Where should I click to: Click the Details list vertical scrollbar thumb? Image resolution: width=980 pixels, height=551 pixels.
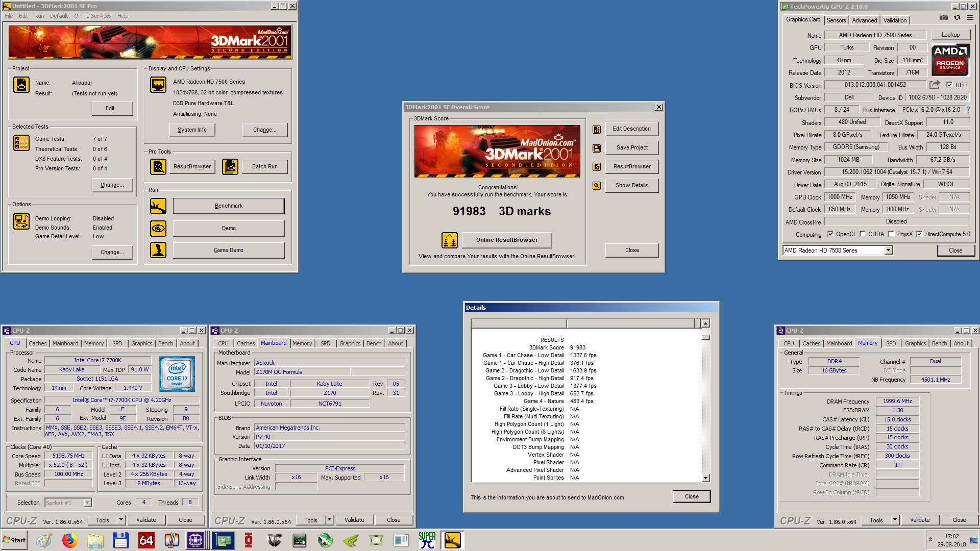[x=705, y=337]
